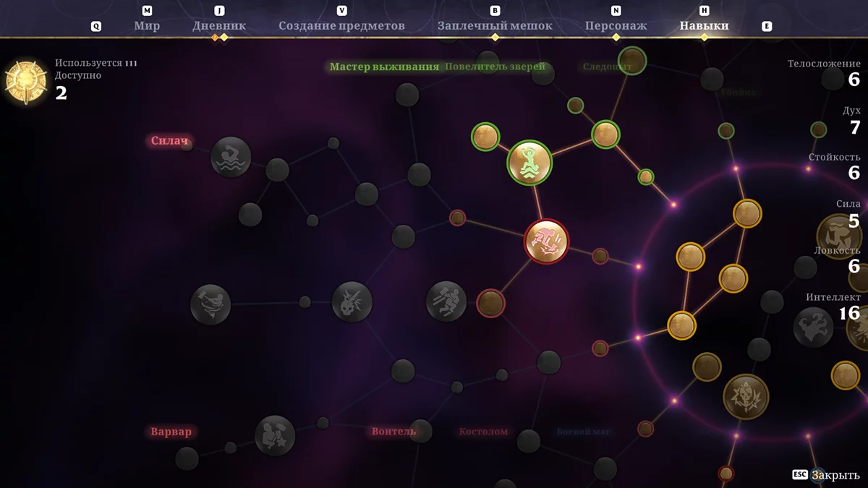Click the Доступно available points value 2
Viewport: 868px width, 488px height.
tap(61, 93)
